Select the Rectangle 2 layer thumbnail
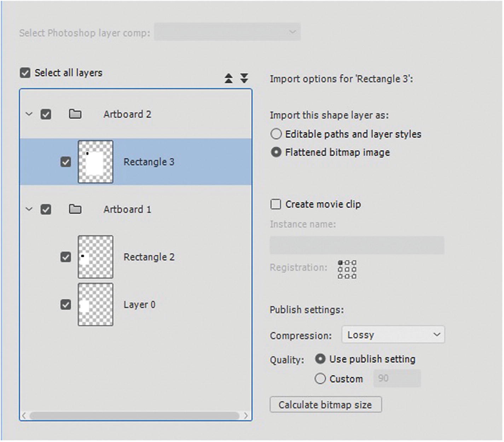This screenshot has height=442, width=504. (x=95, y=257)
